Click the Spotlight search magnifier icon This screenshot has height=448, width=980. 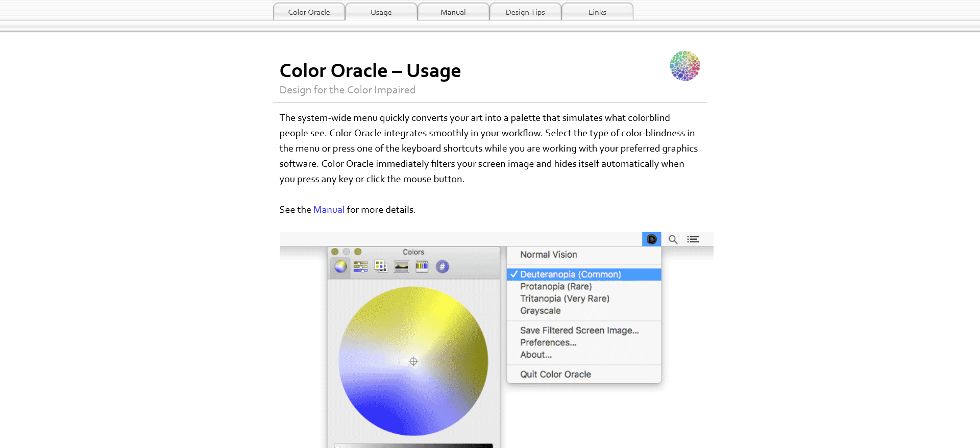pos(673,239)
